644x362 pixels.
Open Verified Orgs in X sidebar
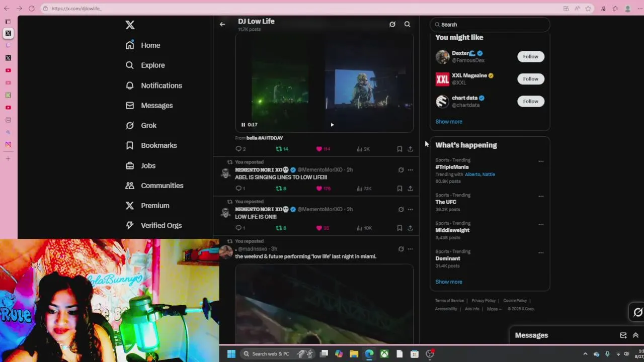154,226
